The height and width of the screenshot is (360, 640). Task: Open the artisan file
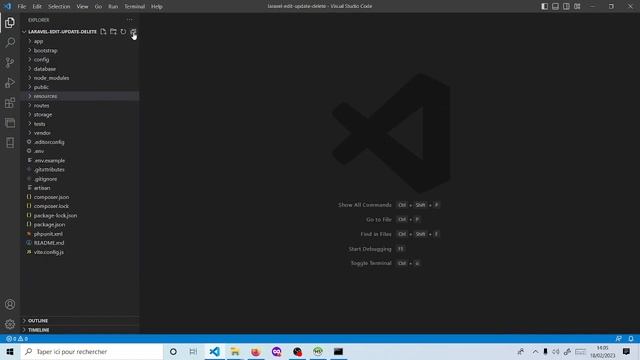pyautogui.click(x=80, y=188)
